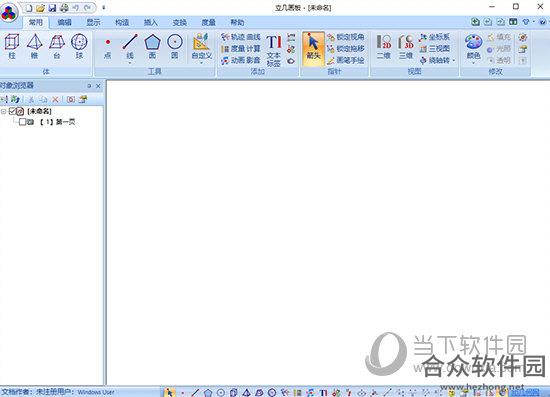Select the 锥 (pyramid) solid tool
Viewport: 550px width, 397px height.
tap(34, 46)
